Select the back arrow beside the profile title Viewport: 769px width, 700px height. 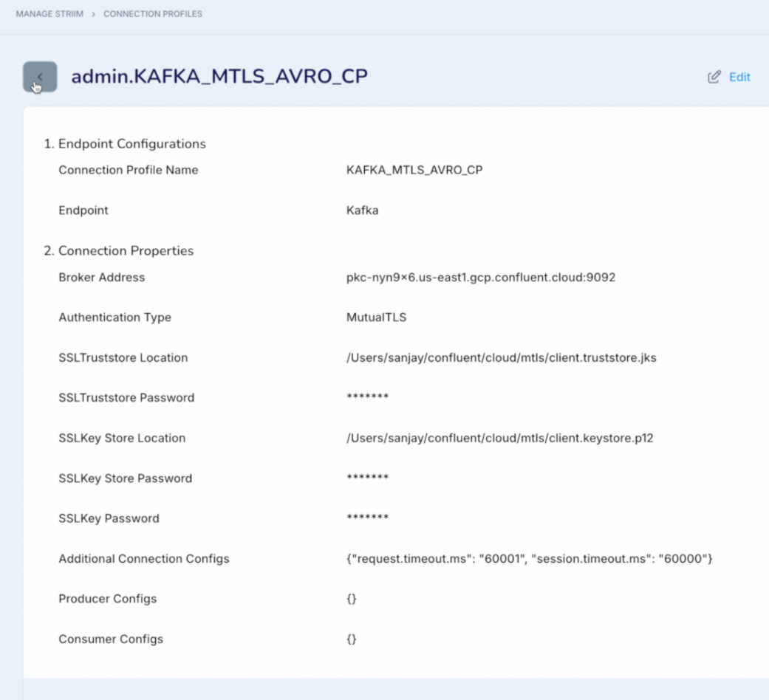(40, 77)
